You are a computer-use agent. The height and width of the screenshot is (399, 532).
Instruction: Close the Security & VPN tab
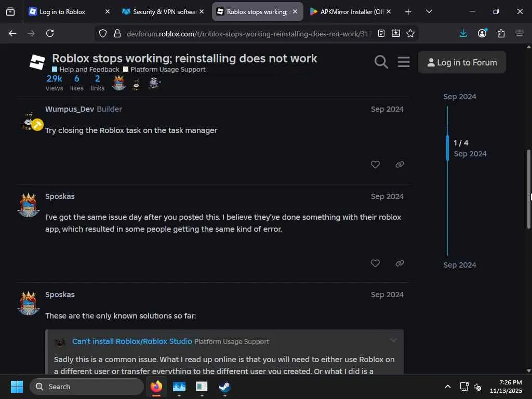pos(202,11)
